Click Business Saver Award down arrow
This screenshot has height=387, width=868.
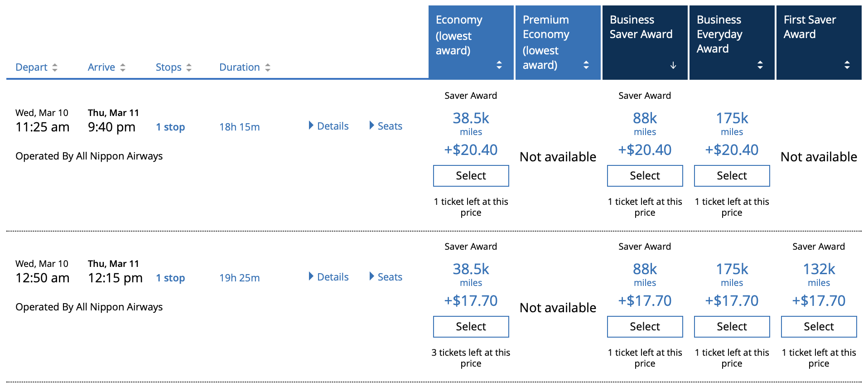tap(673, 65)
